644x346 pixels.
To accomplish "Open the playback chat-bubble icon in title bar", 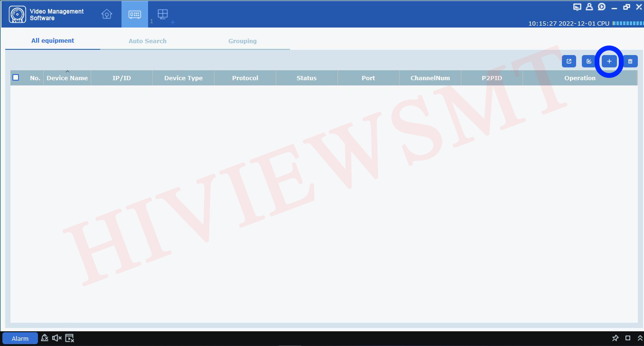I will 602,7.
